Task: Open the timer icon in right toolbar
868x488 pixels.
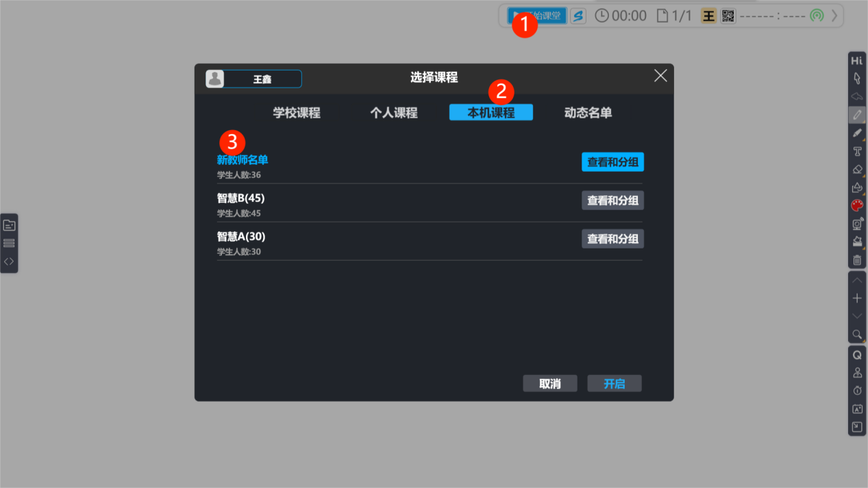Action: [857, 391]
